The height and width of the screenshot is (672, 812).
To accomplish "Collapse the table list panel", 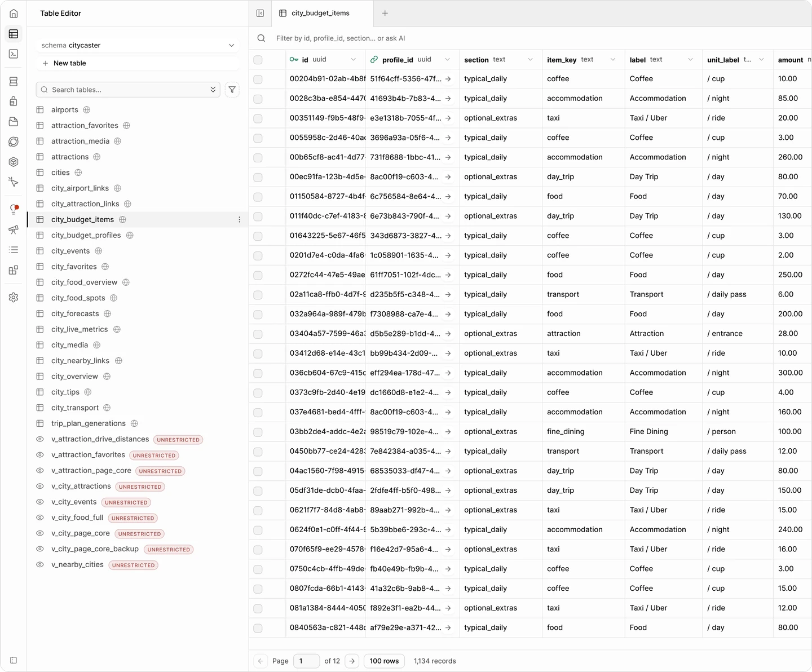I will point(260,13).
